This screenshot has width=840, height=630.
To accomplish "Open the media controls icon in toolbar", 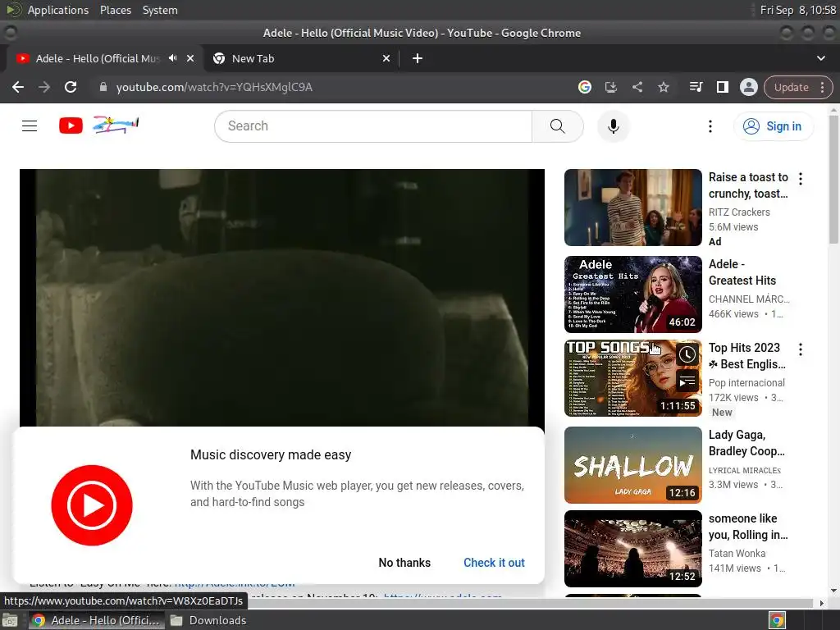I will pos(696,87).
